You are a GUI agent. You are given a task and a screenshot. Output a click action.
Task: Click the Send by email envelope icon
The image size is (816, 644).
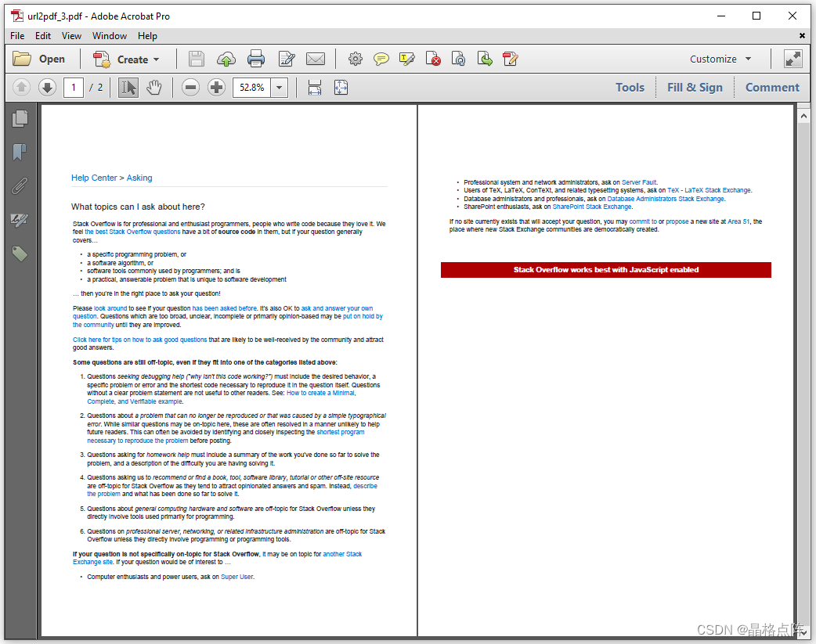click(316, 59)
